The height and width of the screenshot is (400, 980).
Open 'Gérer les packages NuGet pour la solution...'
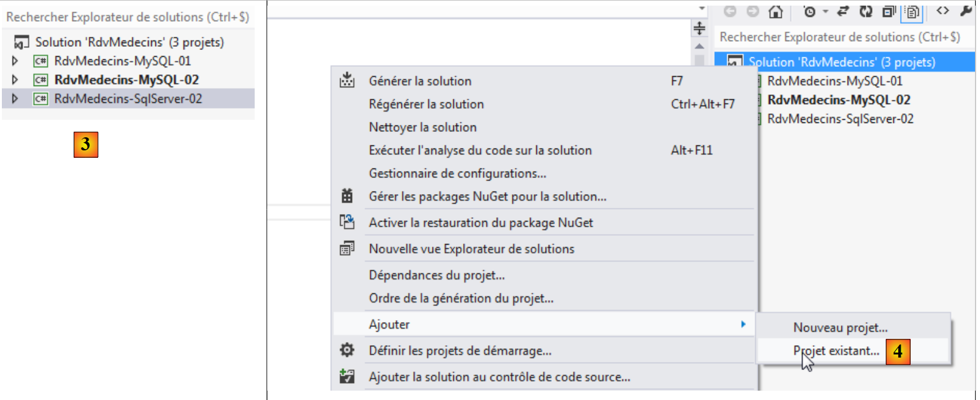(x=488, y=197)
